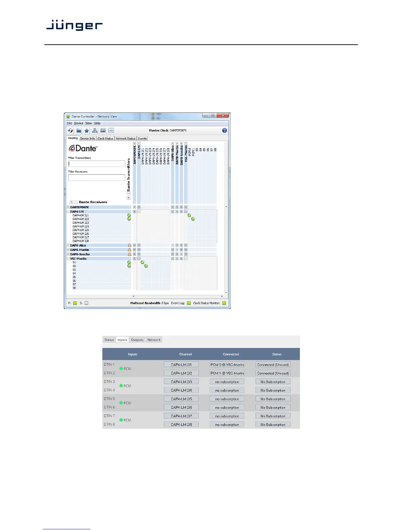Click the green checkmark next to receiver 02
The width and height of the screenshot is (411, 532).
tap(129, 266)
